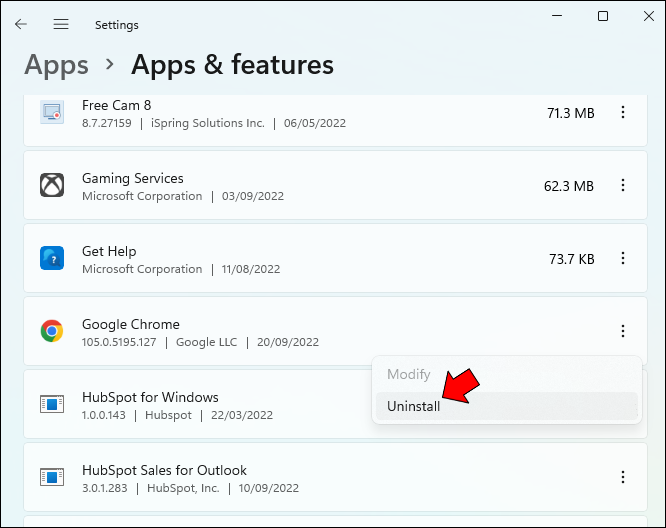
Task: Click the Settings window title
Action: 117,25
